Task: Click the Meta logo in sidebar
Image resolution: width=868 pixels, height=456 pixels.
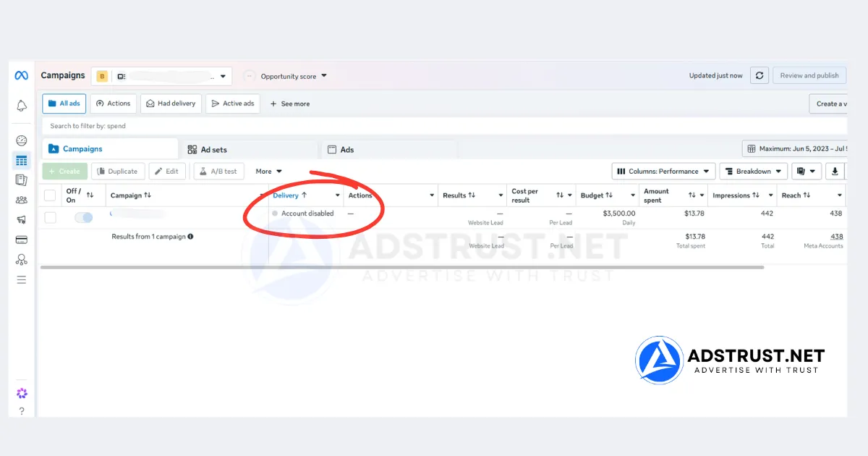Action: pyautogui.click(x=22, y=75)
